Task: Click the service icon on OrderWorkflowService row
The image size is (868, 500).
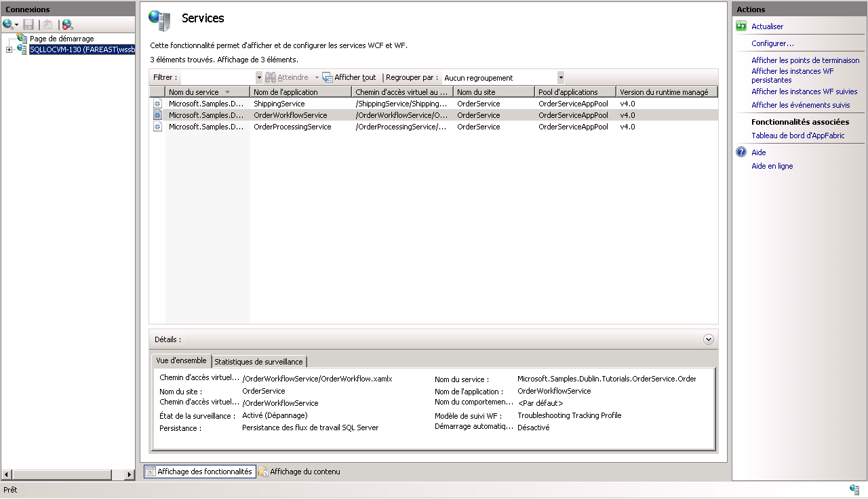Action: (x=157, y=115)
